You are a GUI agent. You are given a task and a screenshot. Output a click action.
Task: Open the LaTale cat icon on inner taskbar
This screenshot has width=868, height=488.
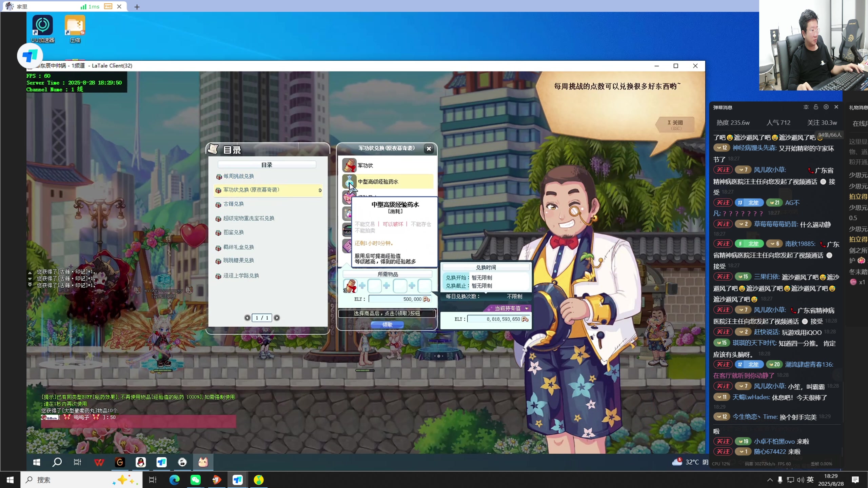tap(203, 462)
